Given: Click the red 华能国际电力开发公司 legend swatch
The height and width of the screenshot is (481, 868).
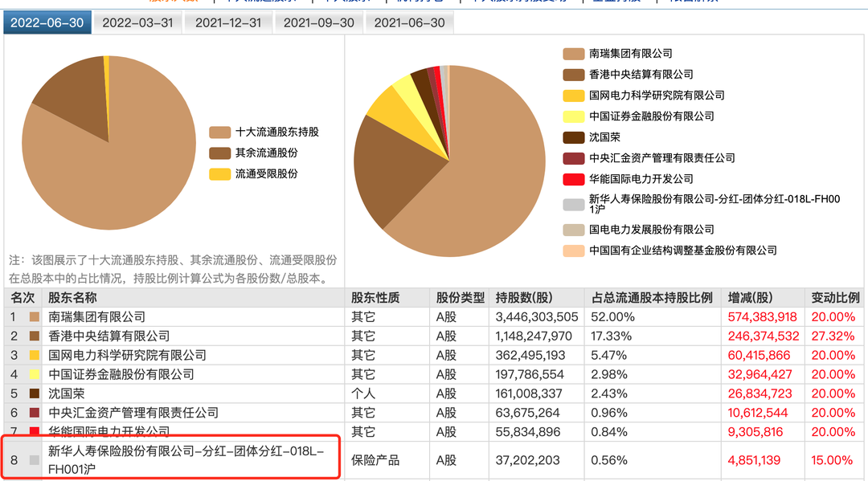Looking at the screenshot, I should pyautogui.click(x=574, y=179).
